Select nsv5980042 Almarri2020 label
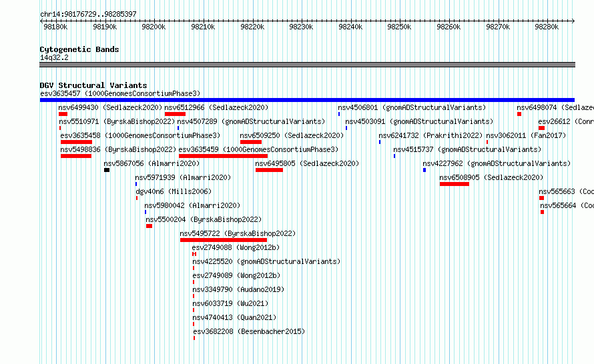 (192, 205)
